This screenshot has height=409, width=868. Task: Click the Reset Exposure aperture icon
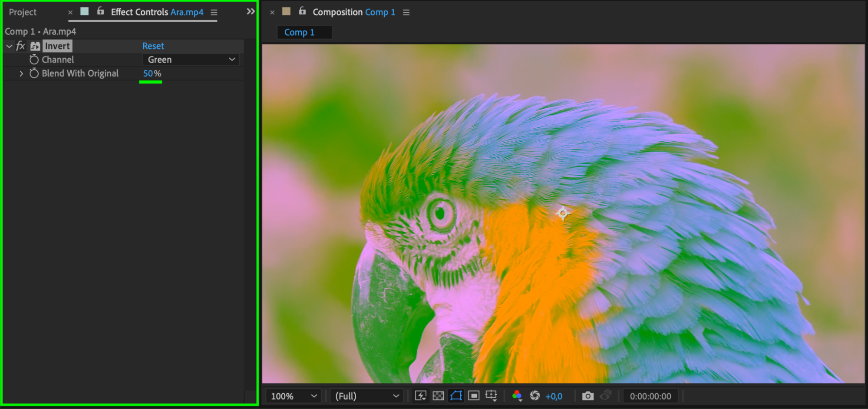[535, 396]
